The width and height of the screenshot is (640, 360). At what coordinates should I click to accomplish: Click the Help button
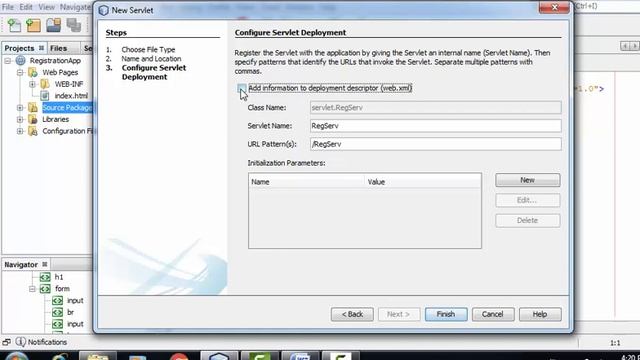[540, 314]
